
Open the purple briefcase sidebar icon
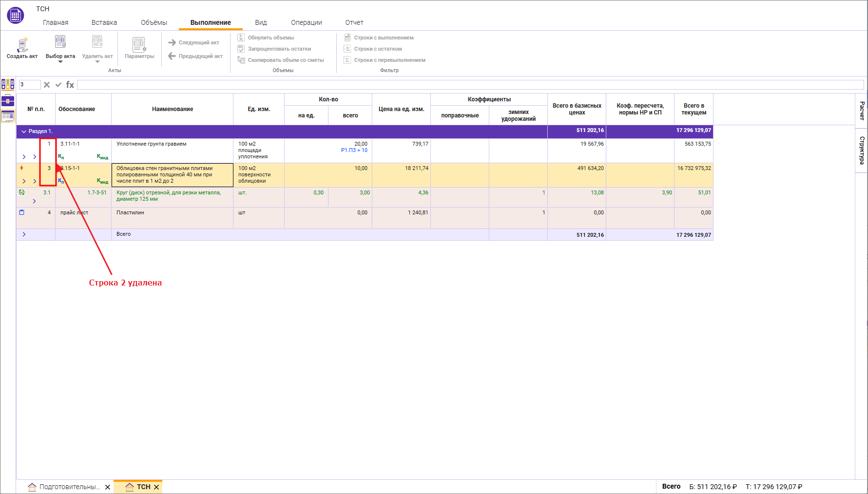pos(8,100)
